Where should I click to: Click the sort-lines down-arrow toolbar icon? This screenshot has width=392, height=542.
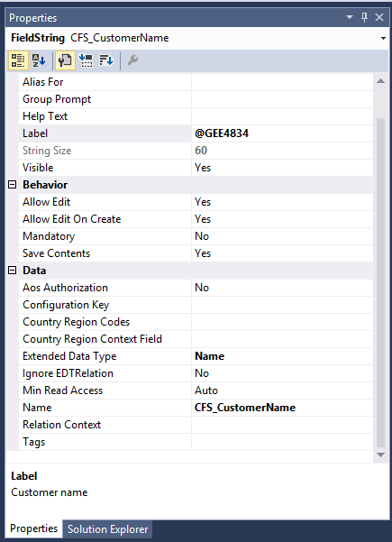click(x=106, y=60)
